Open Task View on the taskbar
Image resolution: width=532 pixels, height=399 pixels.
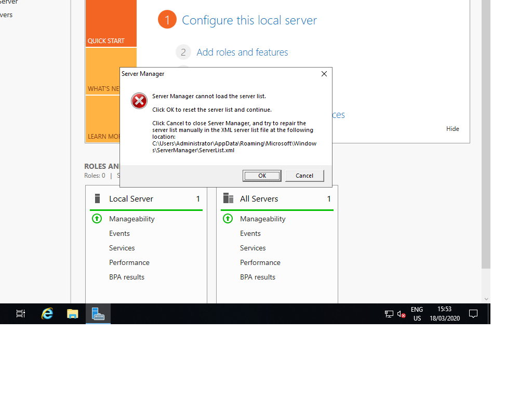coord(21,314)
